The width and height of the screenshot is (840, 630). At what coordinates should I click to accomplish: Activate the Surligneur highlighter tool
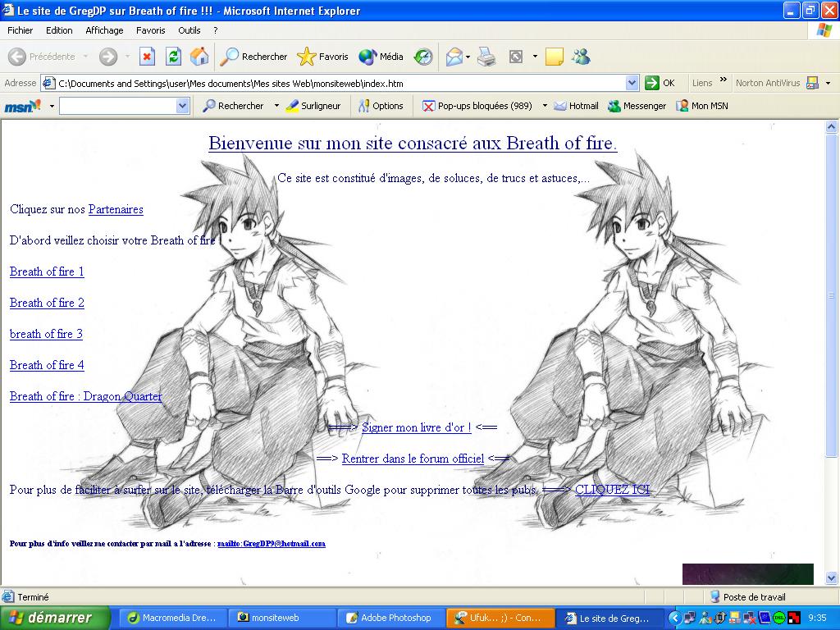(x=313, y=106)
